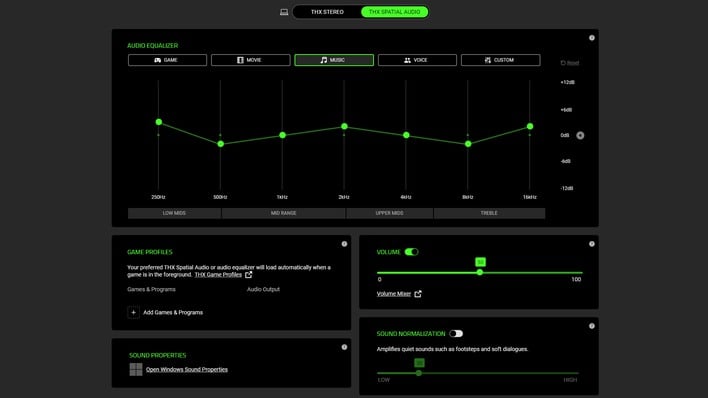This screenshot has width=708, height=398.
Task: Click the Movie preset film icon
Action: coord(240,60)
